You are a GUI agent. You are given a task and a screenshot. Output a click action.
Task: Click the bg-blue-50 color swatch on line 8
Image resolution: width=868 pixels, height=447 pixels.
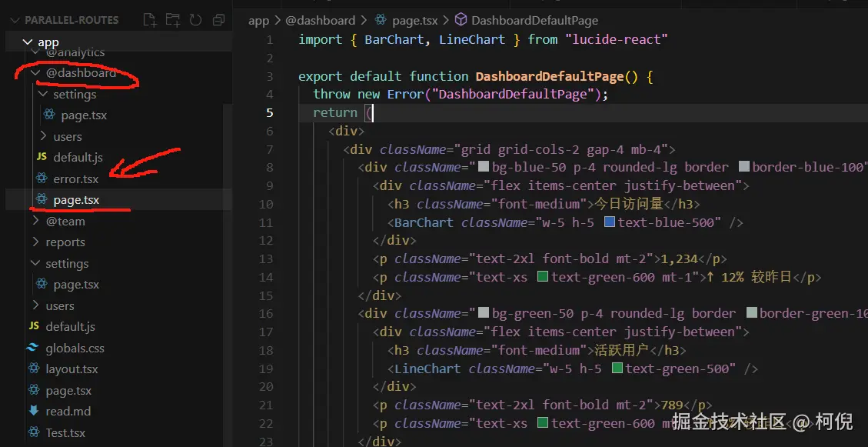484,167
